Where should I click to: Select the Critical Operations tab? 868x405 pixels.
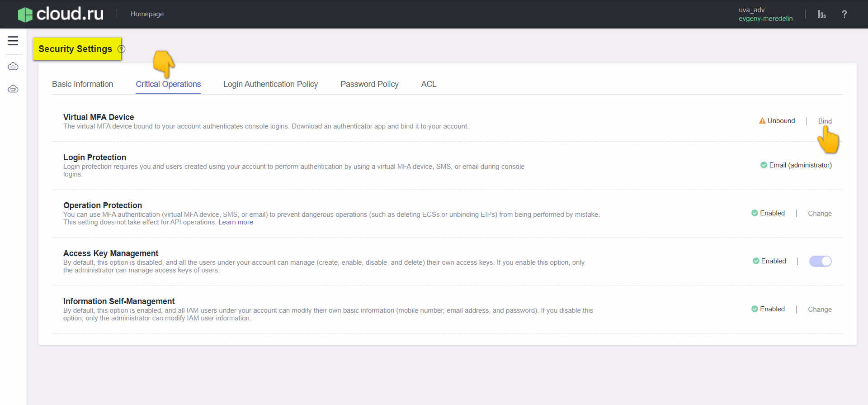click(168, 84)
